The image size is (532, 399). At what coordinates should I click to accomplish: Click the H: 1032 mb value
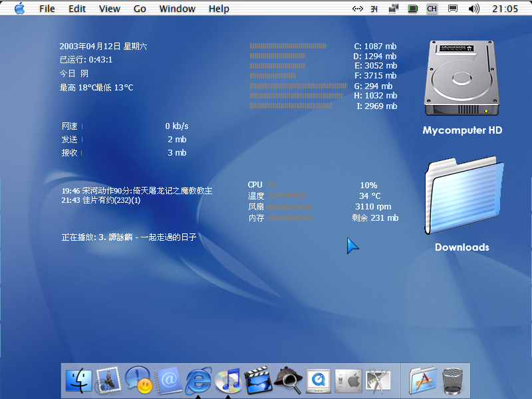pos(376,96)
